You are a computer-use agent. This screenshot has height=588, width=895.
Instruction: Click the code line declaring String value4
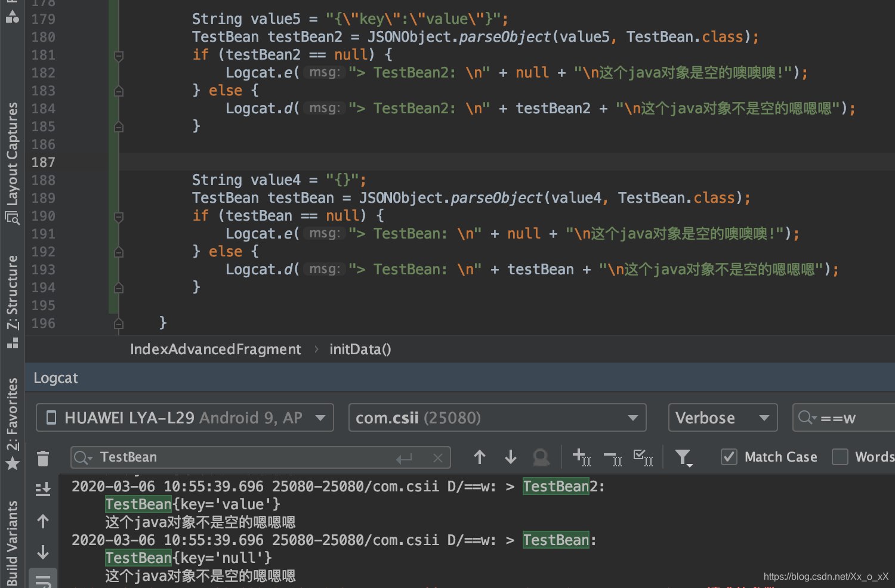click(x=279, y=180)
